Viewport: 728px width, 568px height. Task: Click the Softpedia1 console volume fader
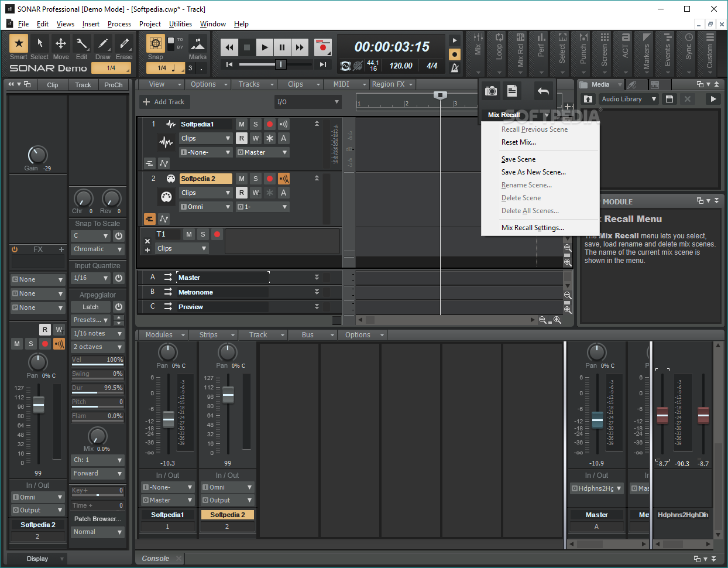click(x=169, y=419)
